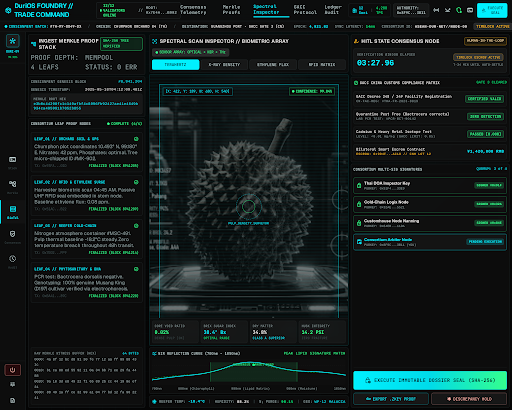Click the Merkle root hex hash value
512x410 pixels.
85,106
